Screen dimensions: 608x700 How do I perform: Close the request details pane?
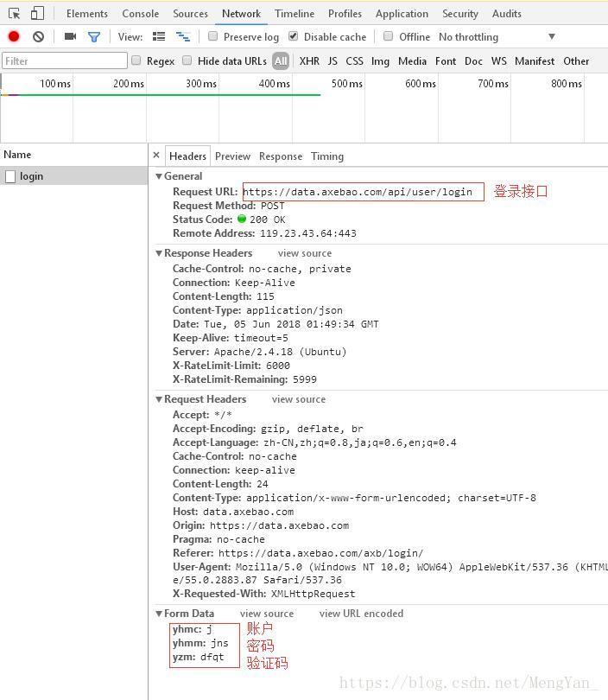[156, 156]
